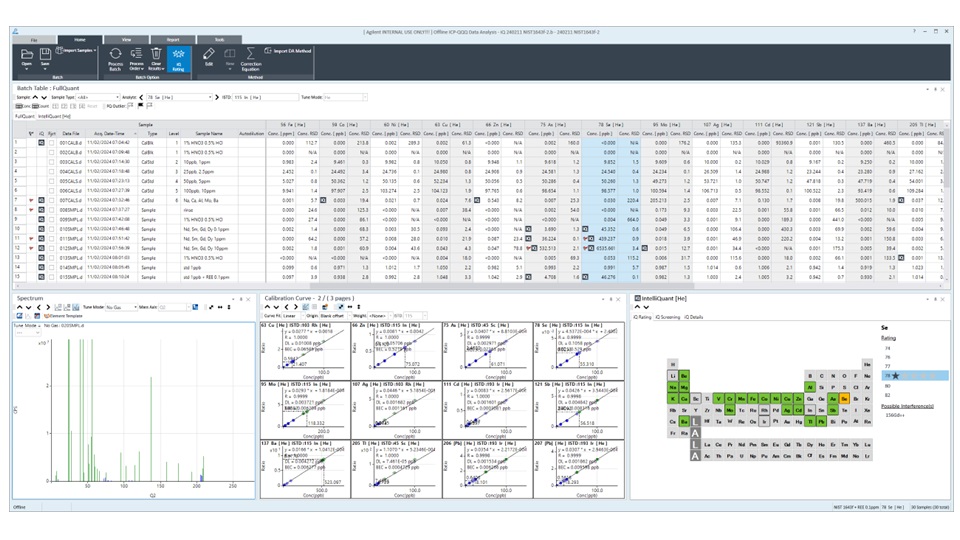Click the Edit method pencil icon
Screen dimensions: 960x540
point(208,56)
